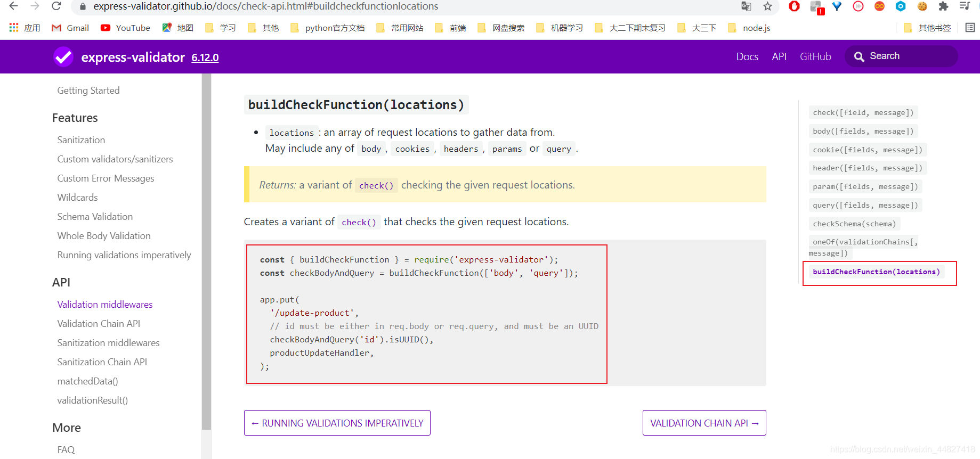Jump to check([field, message]) in contents
The height and width of the screenshot is (459, 980).
pyautogui.click(x=863, y=112)
